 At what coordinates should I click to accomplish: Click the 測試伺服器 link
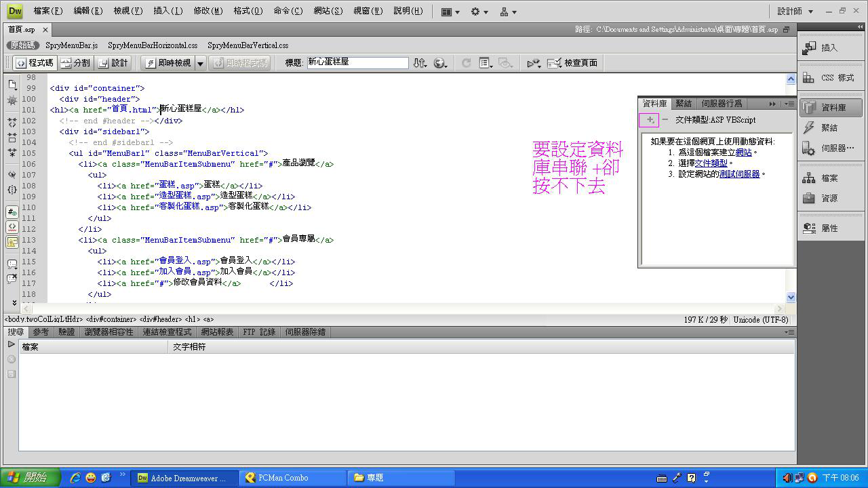739,174
